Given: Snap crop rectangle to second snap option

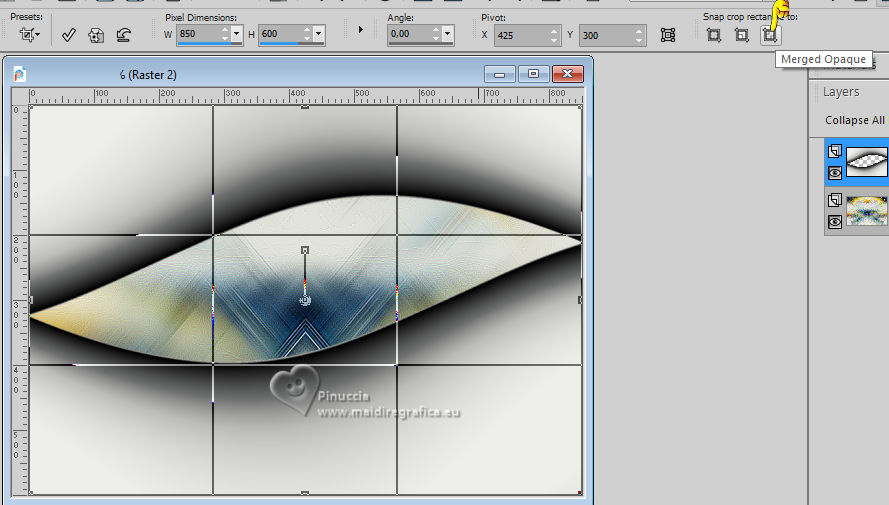Looking at the screenshot, I should 742,35.
